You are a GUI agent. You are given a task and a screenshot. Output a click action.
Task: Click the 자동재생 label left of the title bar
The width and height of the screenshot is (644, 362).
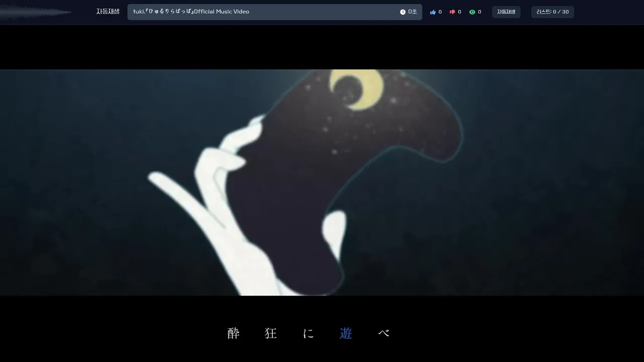[x=108, y=12]
